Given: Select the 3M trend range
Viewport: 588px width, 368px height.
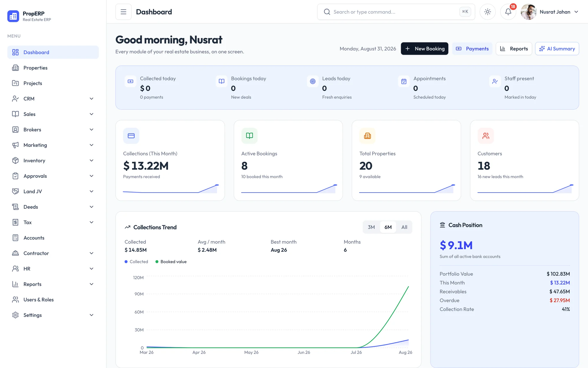Looking at the screenshot, I should coord(371,227).
